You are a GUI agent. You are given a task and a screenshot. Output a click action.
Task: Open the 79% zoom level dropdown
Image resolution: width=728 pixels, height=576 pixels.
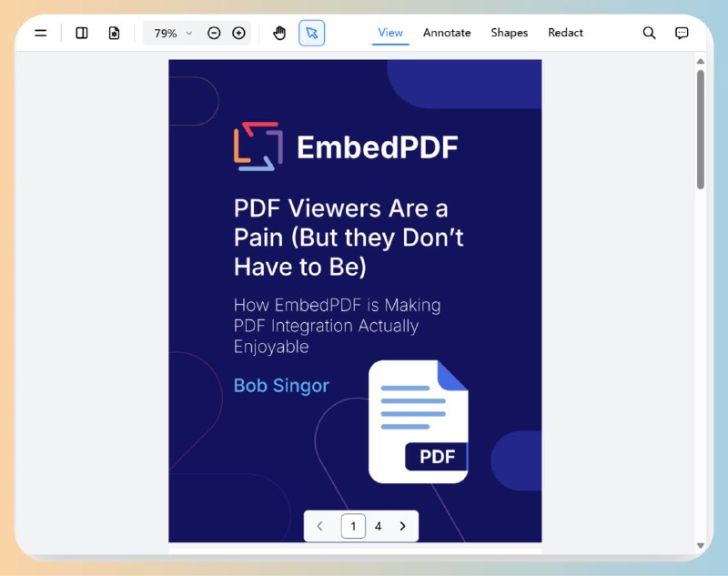click(173, 34)
